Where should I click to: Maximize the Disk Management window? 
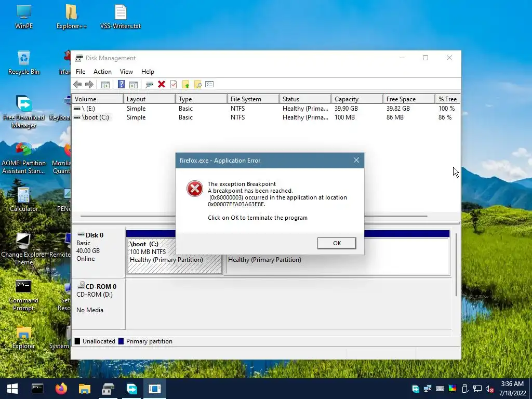point(425,58)
